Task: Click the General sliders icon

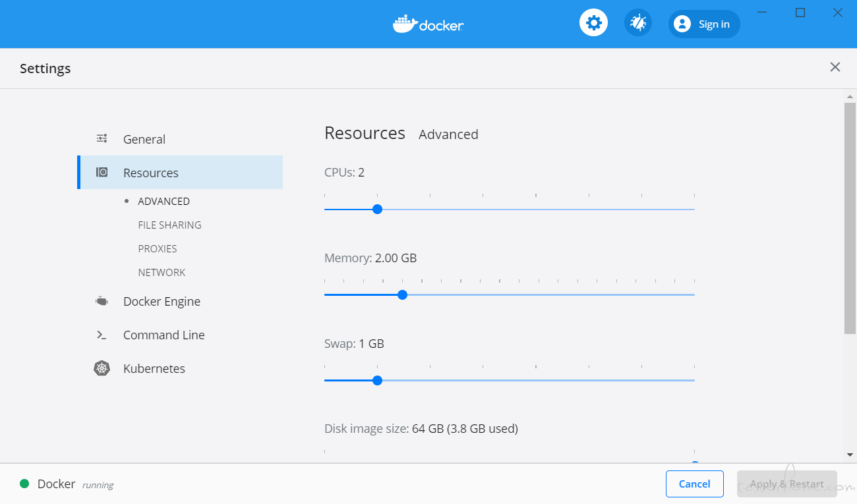Action: 102,138
